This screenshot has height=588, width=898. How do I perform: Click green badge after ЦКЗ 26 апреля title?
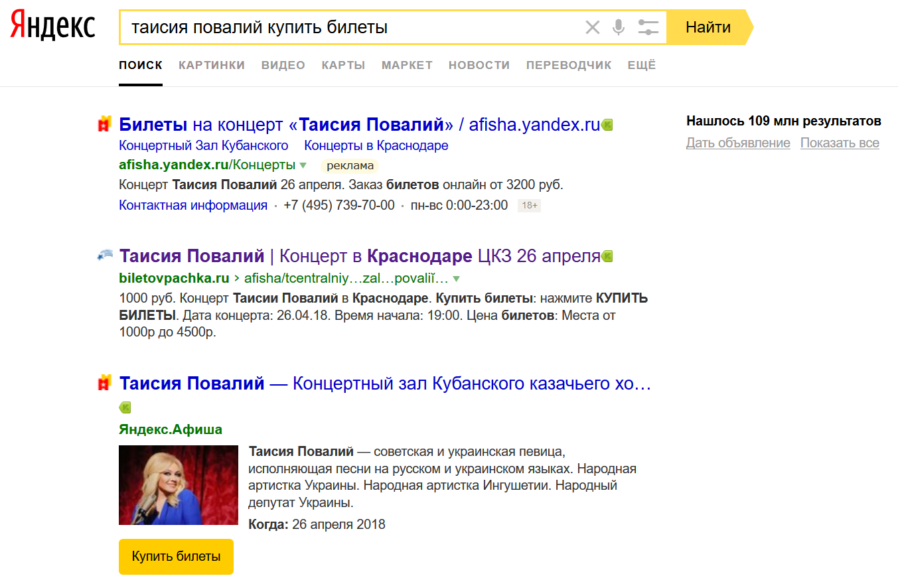[607, 256]
